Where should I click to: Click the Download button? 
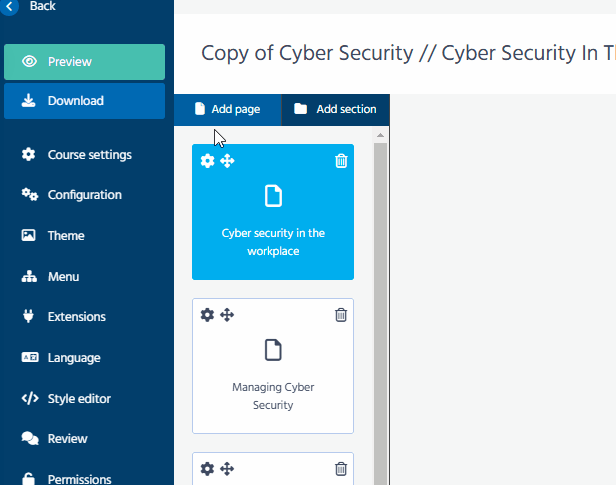[84, 101]
